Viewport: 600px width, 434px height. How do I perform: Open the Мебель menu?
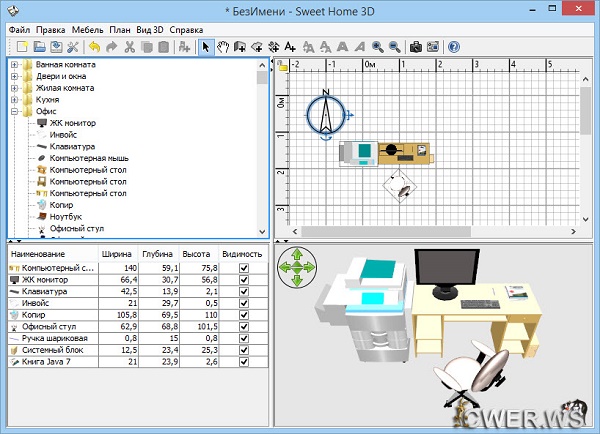tap(88, 30)
